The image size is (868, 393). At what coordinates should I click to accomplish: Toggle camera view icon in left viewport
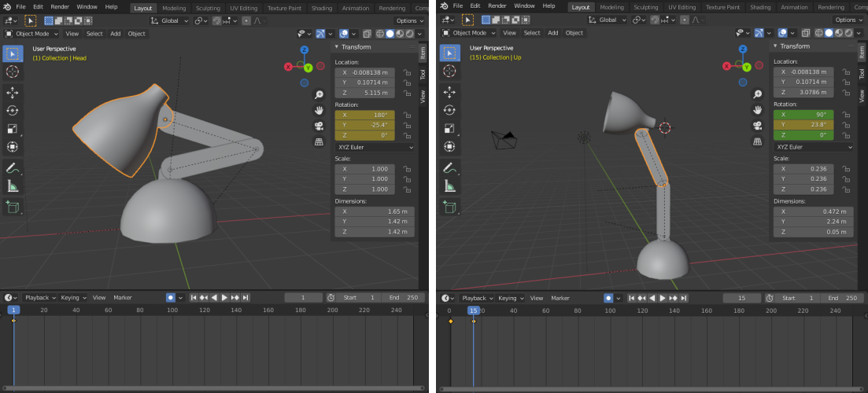(319, 126)
